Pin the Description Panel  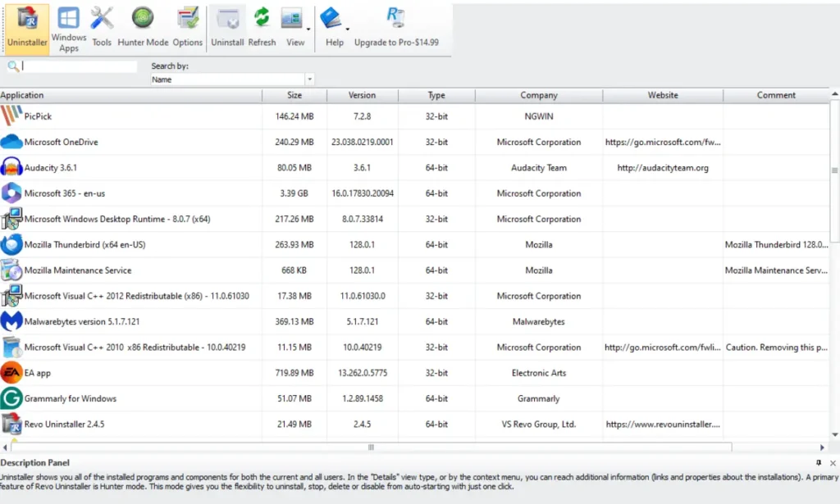pos(819,463)
